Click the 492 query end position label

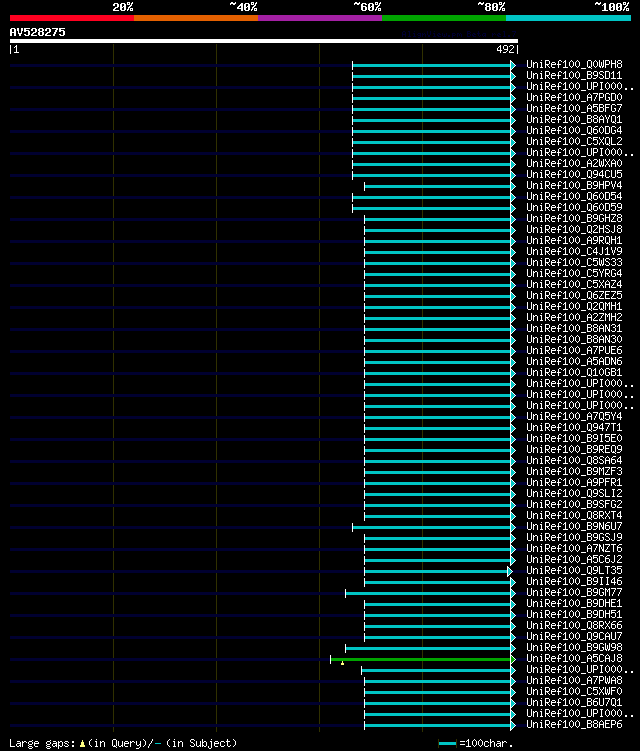[x=505, y=49]
